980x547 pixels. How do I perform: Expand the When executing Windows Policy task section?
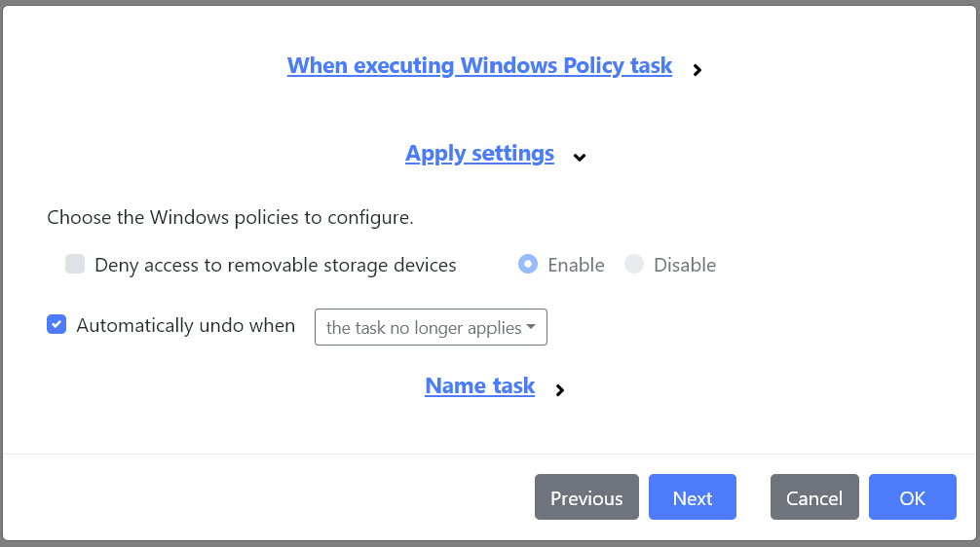[x=479, y=66]
